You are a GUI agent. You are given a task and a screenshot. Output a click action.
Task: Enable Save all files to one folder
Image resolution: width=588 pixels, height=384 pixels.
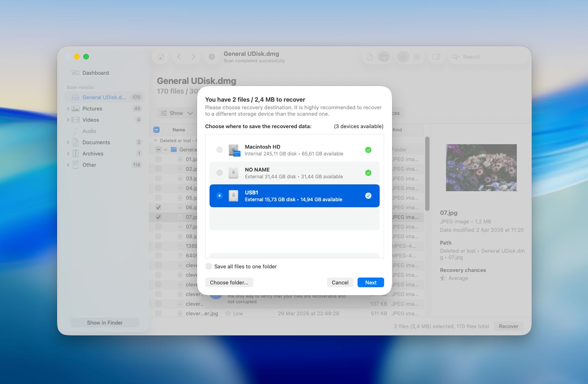[209, 266]
